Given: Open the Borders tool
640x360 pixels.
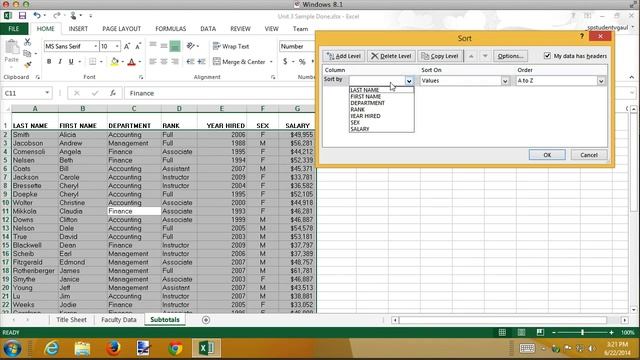Looking at the screenshot, I should tap(93, 62).
